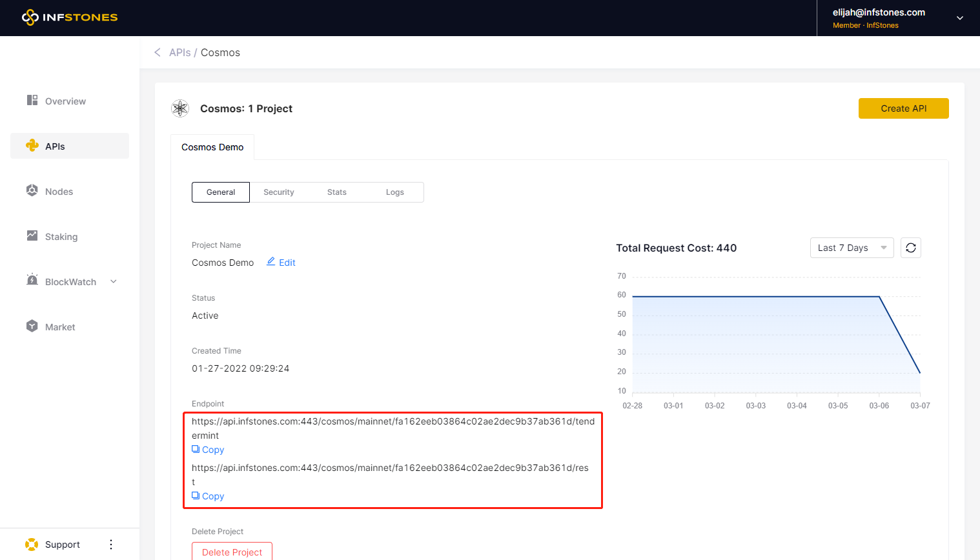Click the APIs breadcrumb link
This screenshot has height=560, width=980.
point(180,52)
